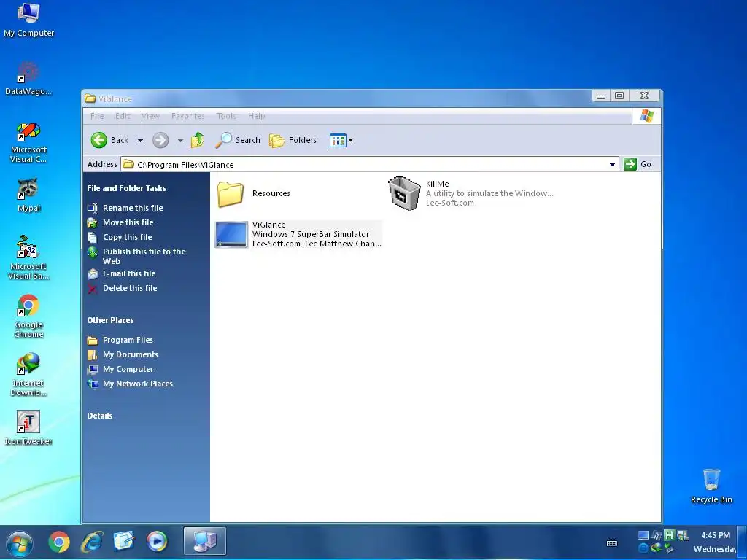Select the ViGlance application icon
Viewport: 747px width, 560px height.
[231, 234]
